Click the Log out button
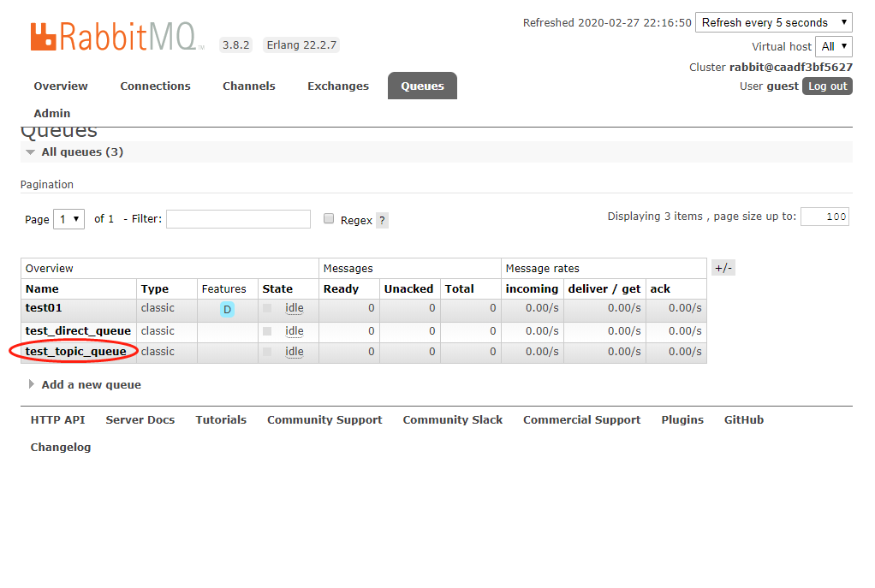Viewport: 875px width, 588px height. click(828, 86)
